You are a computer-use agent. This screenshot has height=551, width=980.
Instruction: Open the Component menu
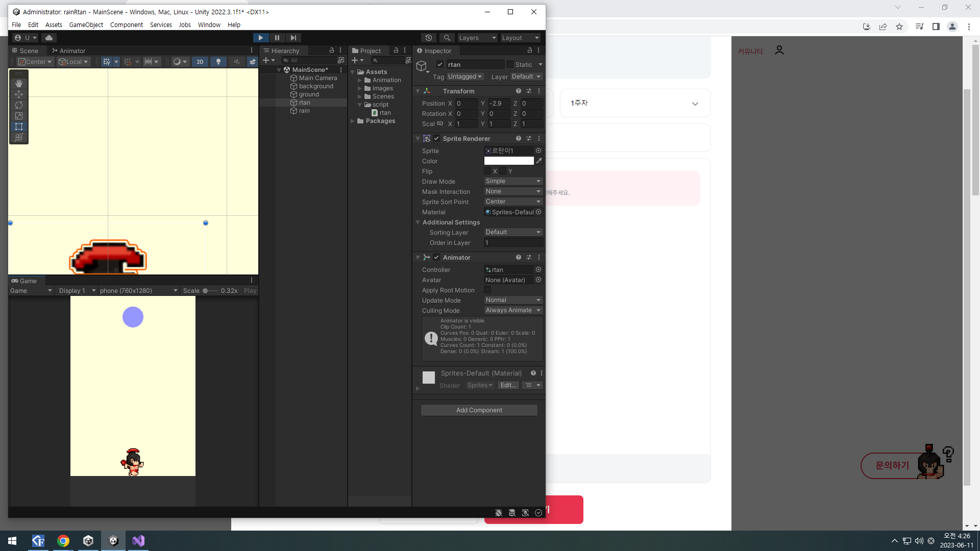click(x=127, y=24)
